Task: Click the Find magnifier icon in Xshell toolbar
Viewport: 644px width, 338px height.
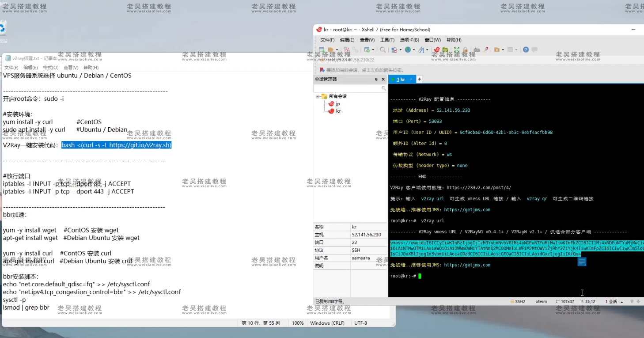Action: point(383,50)
